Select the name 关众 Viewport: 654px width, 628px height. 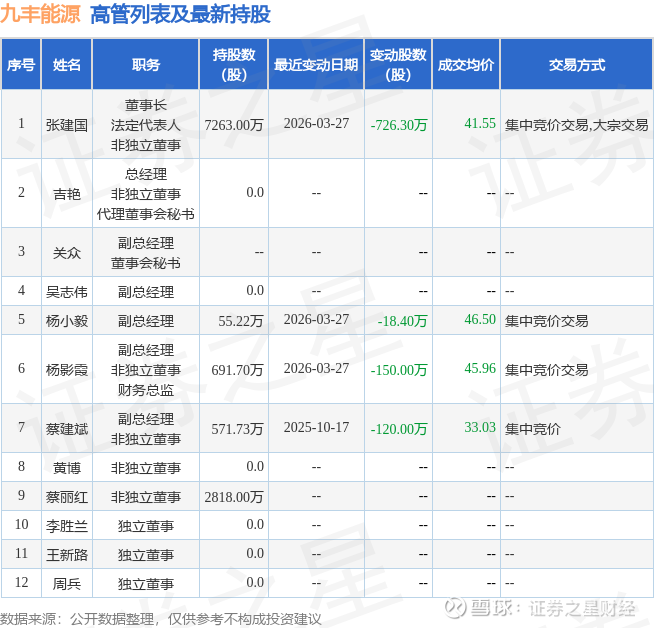point(67,253)
